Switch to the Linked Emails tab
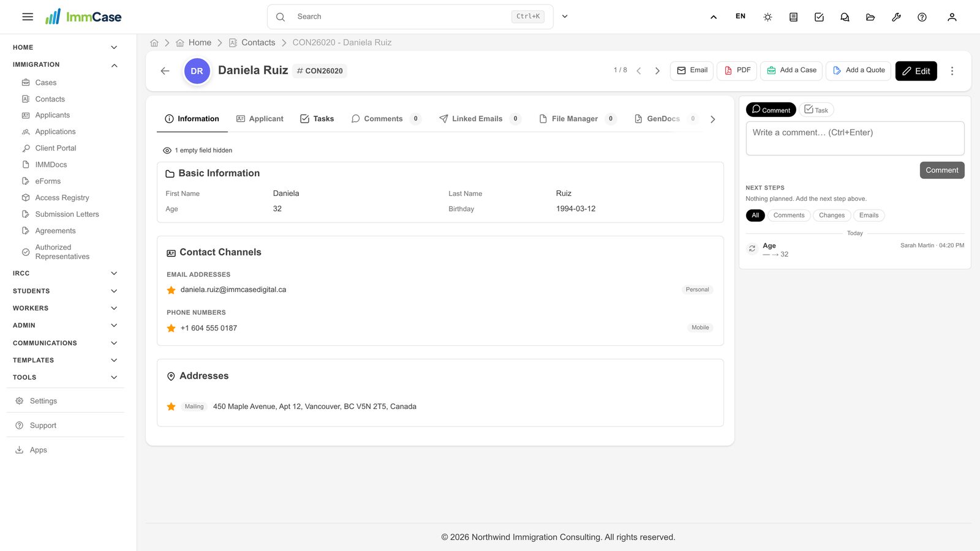Viewport: 980px width, 551px height. (480, 119)
